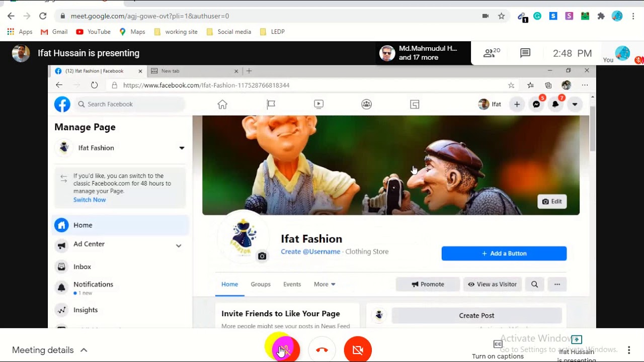Click the Create Post field
Screen dimensions: 644x362
tap(476, 315)
